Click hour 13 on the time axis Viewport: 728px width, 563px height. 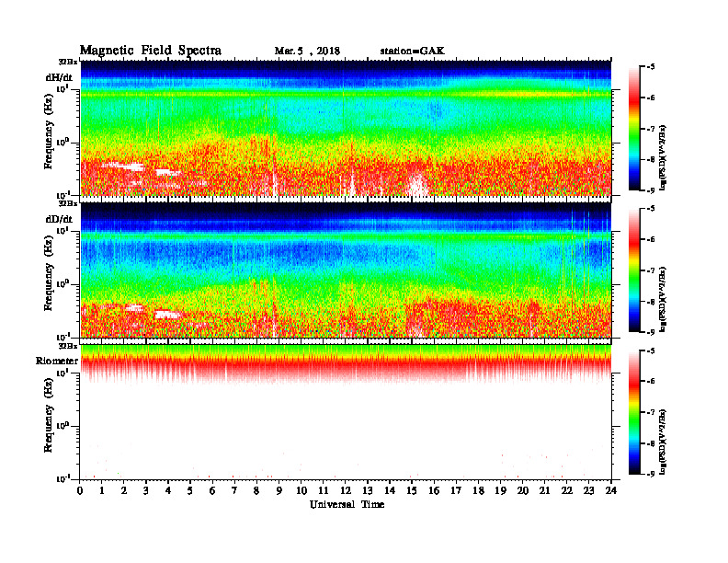368,491
